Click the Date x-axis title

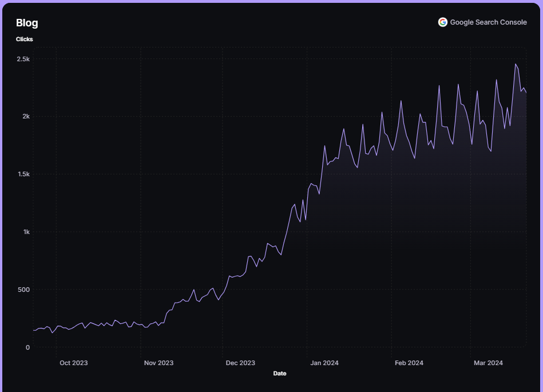click(x=280, y=374)
